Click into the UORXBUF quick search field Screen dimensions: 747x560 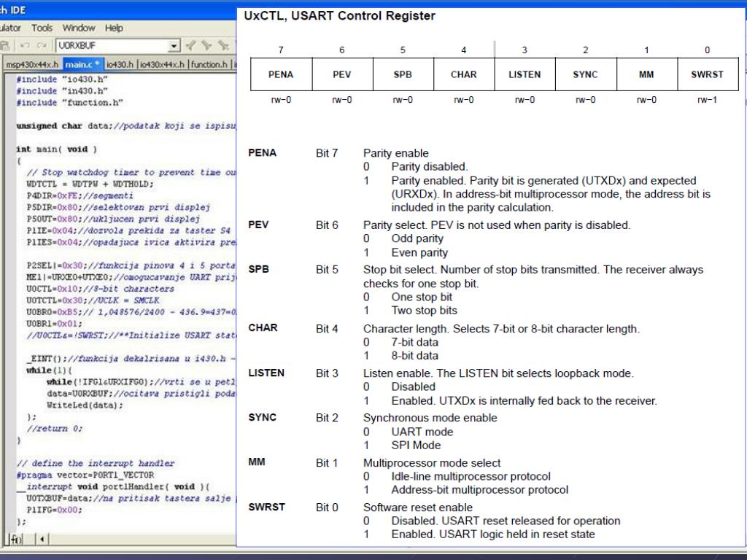pos(112,46)
